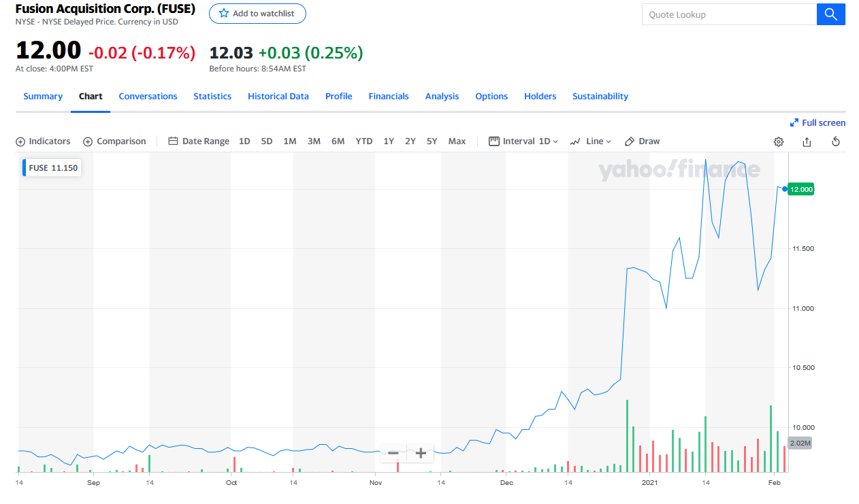Click the Full screen expand link
This screenshot has height=504, width=859.
817,122
